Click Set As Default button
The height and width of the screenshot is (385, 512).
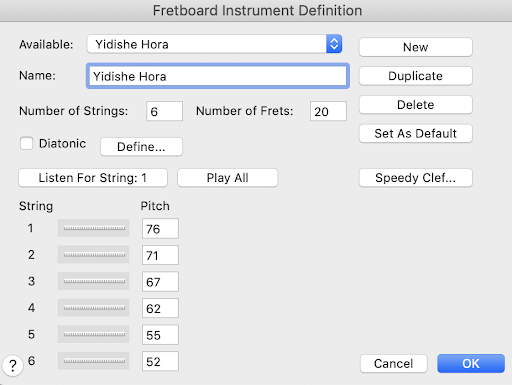415,133
